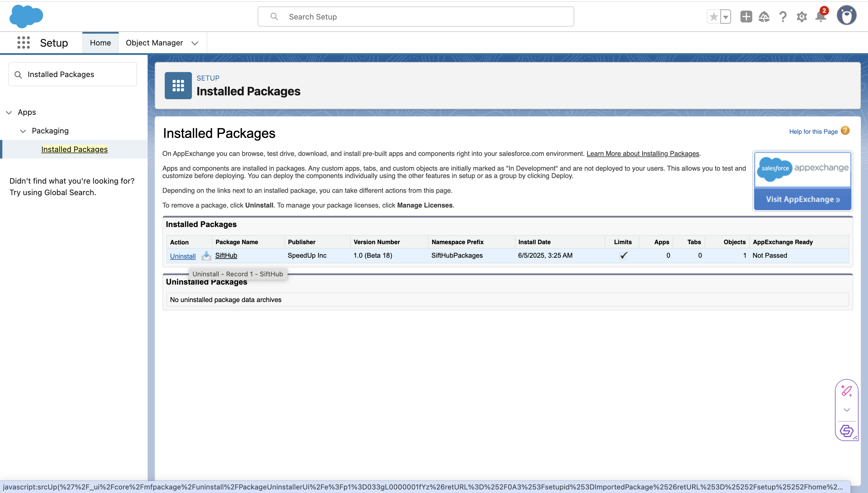
Task: Add this page to favorites star
Action: (x=714, y=17)
